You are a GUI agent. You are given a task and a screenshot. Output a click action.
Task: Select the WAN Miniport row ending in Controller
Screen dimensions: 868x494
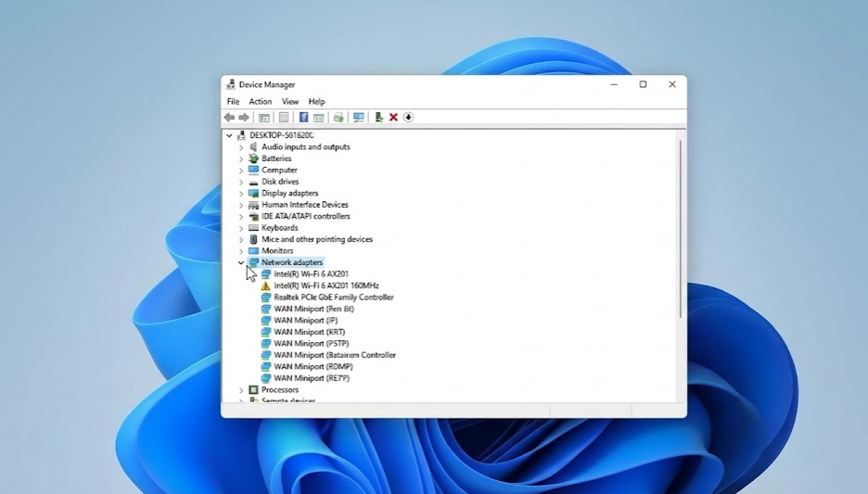335,355
